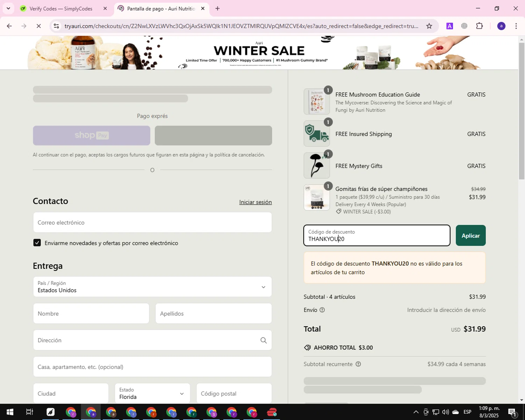Click Mushroom Education Guide thumbnail
This screenshot has height=420, width=525.
317,101
